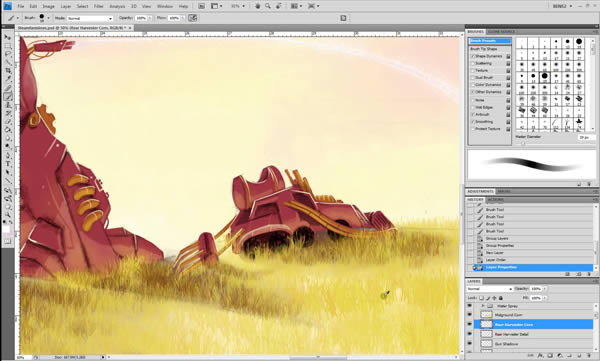Select the Clone Stamp tool
The image size is (600, 361).
[8, 105]
